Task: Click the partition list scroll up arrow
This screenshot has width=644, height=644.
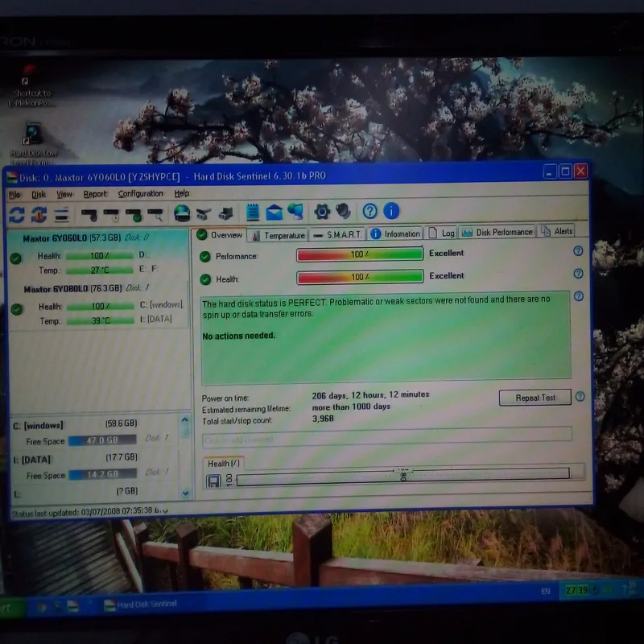Action: point(185,419)
